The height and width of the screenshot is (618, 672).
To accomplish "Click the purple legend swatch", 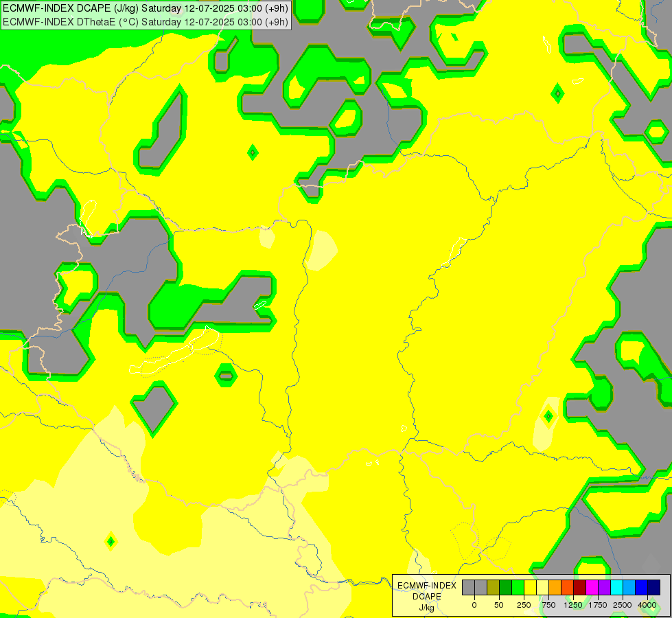I will coord(604,588).
